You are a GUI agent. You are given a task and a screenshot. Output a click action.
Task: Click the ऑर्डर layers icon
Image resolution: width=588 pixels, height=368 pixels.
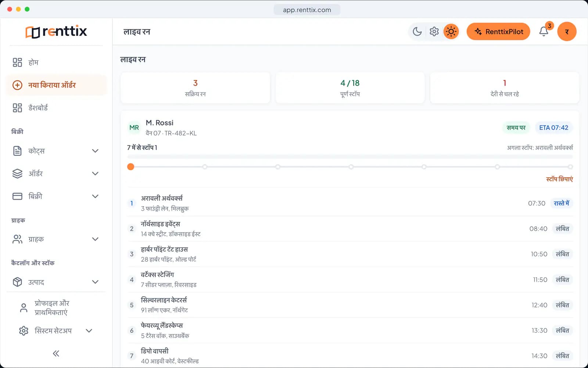[17, 173]
